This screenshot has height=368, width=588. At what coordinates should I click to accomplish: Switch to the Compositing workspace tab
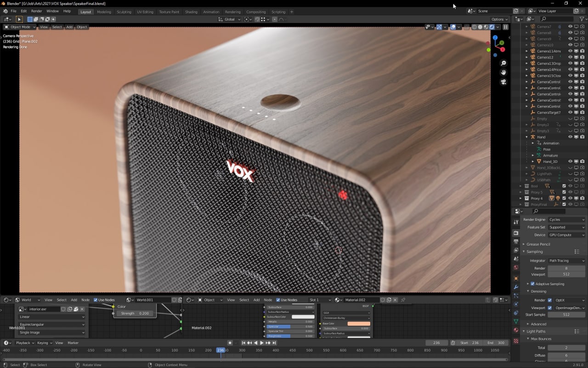pyautogui.click(x=256, y=11)
